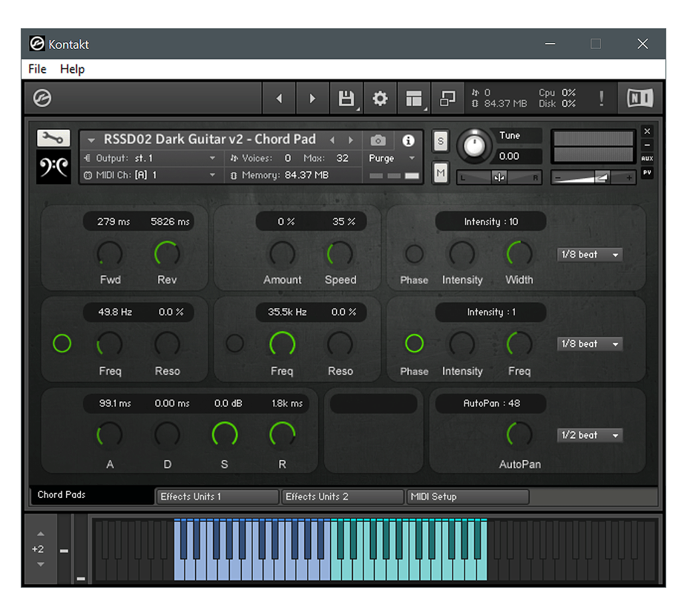Screen dimensions: 687x616
Task: Click the S sustain envelope knob
Action: (225, 435)
